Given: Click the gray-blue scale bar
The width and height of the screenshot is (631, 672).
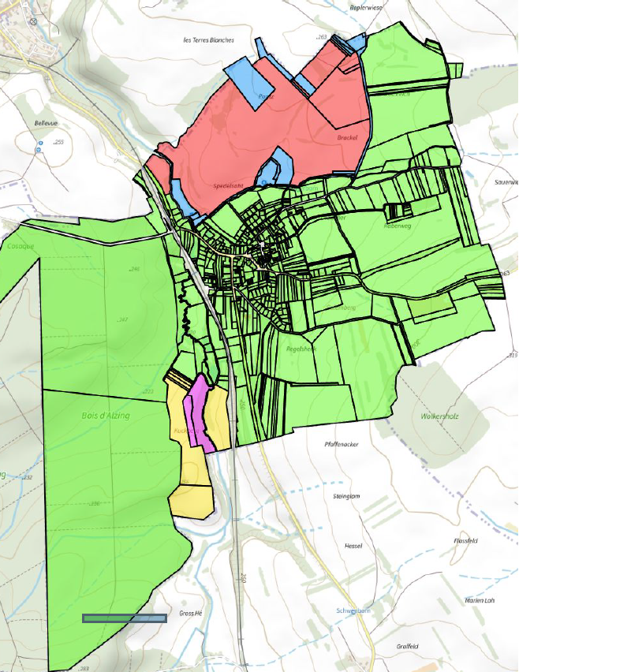Looking at the screenshot, I should (x=125, y=618).
